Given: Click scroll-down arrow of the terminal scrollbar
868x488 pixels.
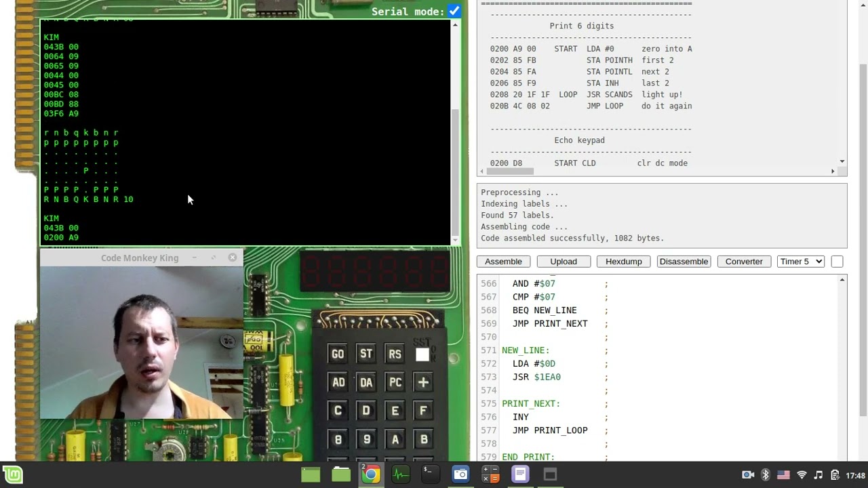Looking at the screenshot, I should (x=455, y=240).
